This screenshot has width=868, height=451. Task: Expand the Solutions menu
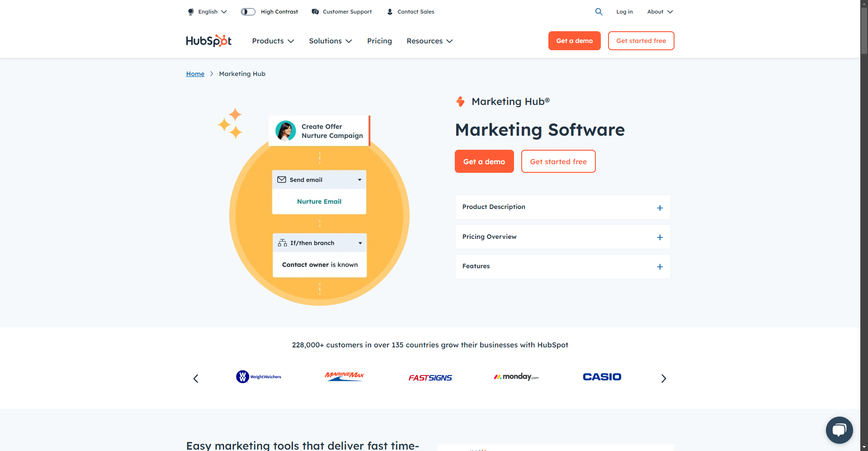tap(330, 41)
